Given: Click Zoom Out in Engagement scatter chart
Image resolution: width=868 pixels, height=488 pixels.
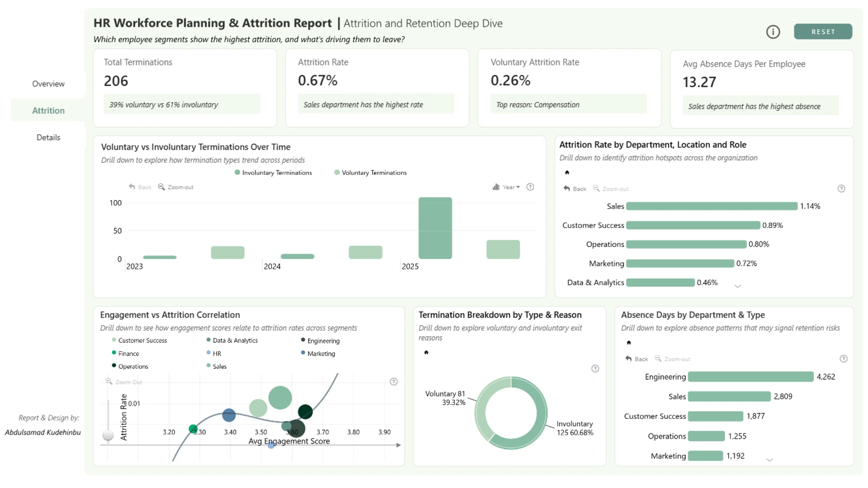Looking at the screenshot, I should point(124,382).
